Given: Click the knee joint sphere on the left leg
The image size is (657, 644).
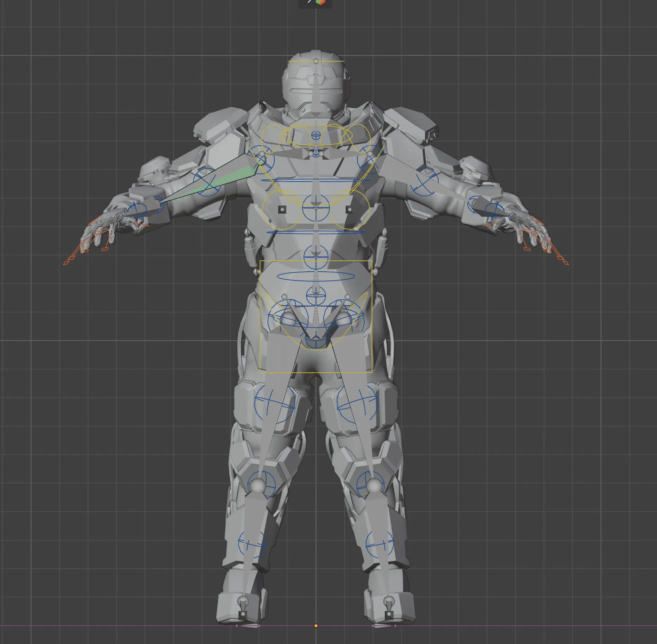Looking at the screenshot, I should tap(258, 486).
